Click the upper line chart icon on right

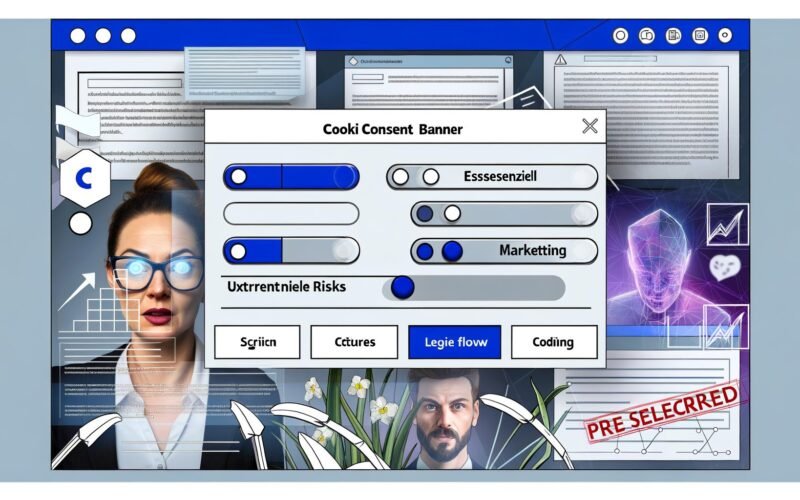point(728,224)
